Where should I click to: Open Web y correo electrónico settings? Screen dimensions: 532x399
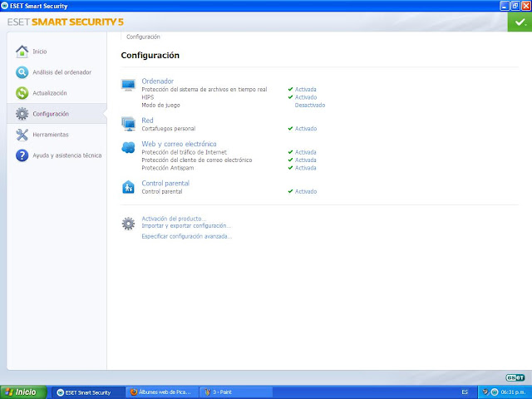[x=180, y=144]
